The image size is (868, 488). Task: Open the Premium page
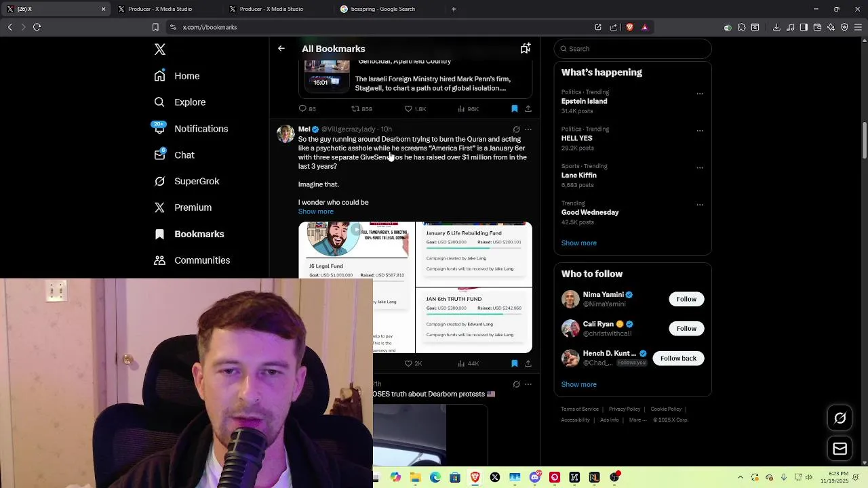pyautogui.click(x=182, y=207)
